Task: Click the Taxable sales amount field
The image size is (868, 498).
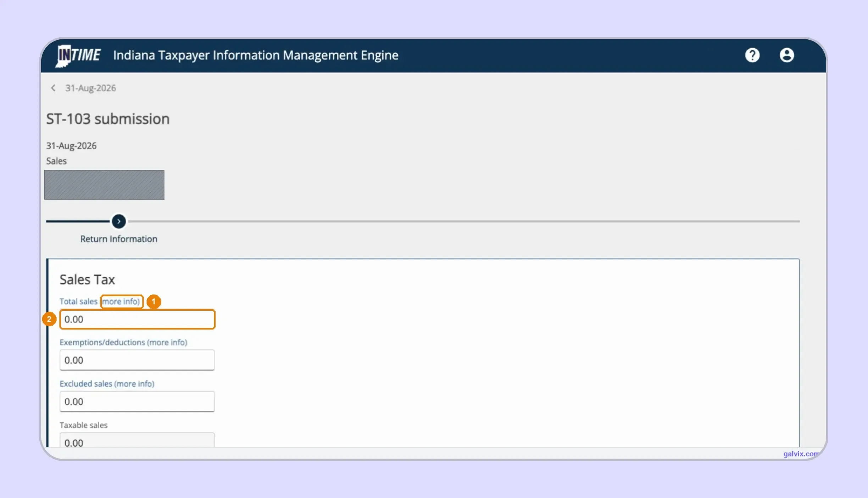Action: (x=137, y=440)
